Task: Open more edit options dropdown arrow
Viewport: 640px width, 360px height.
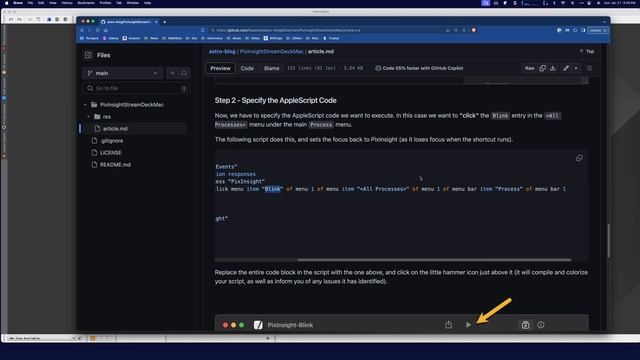Action: point(576,68)
